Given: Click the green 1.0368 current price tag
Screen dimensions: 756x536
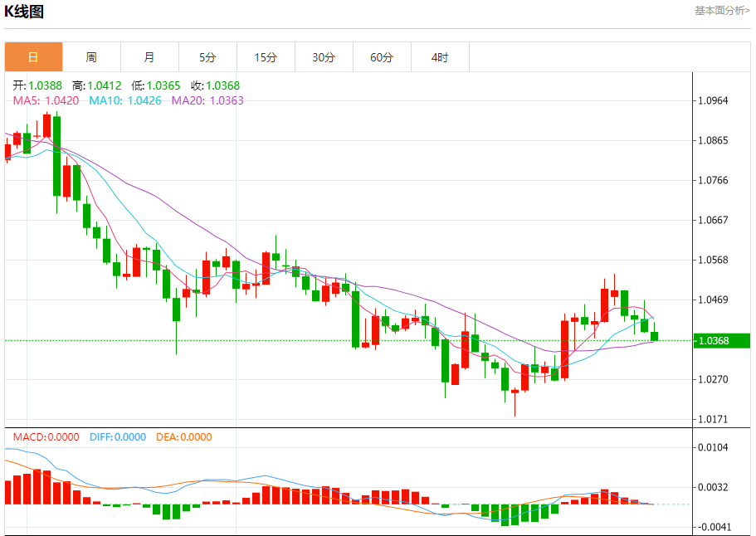Looking at the screenshot, I should click(x=721, y=341).
